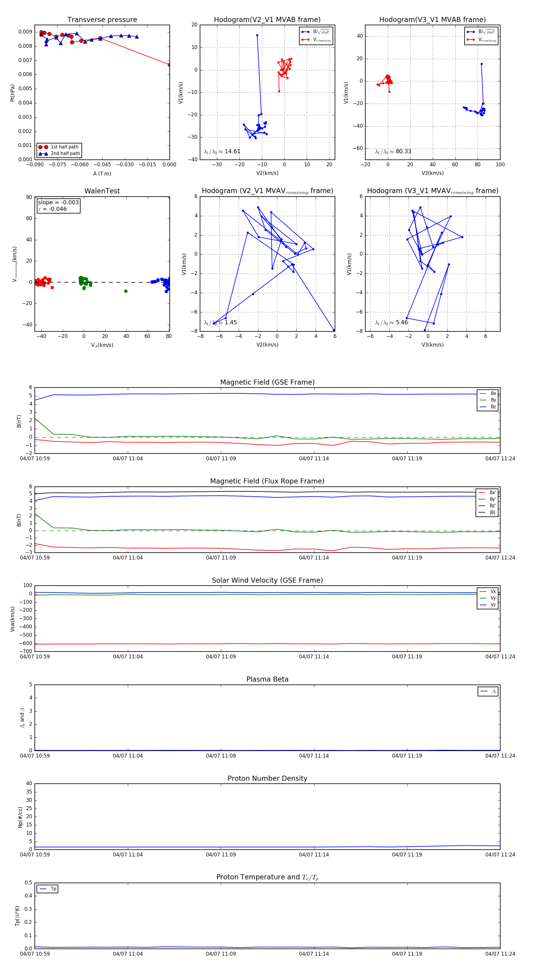The width and height of the screenshot is (535, 980).
Task: Click the 'Vsw(km/s)' y-axis label
Action: (x=12, y=619)
